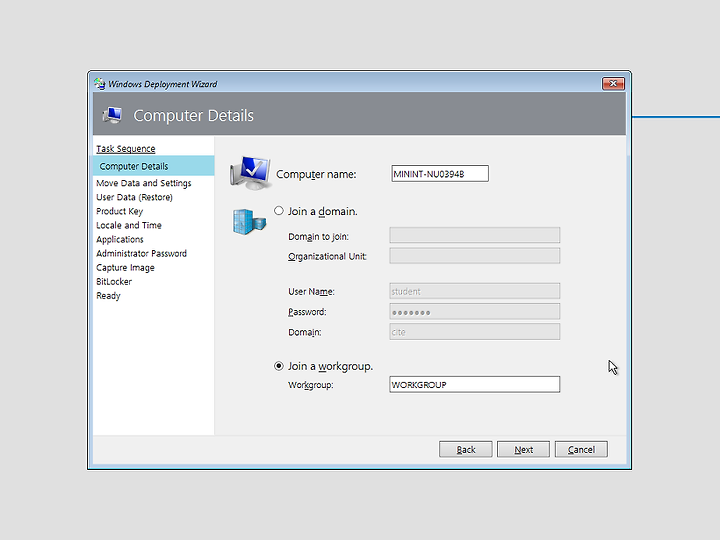Open the Task Sequence step in sidebar
This screenshot has height=540, width=720.
[126, 149]
